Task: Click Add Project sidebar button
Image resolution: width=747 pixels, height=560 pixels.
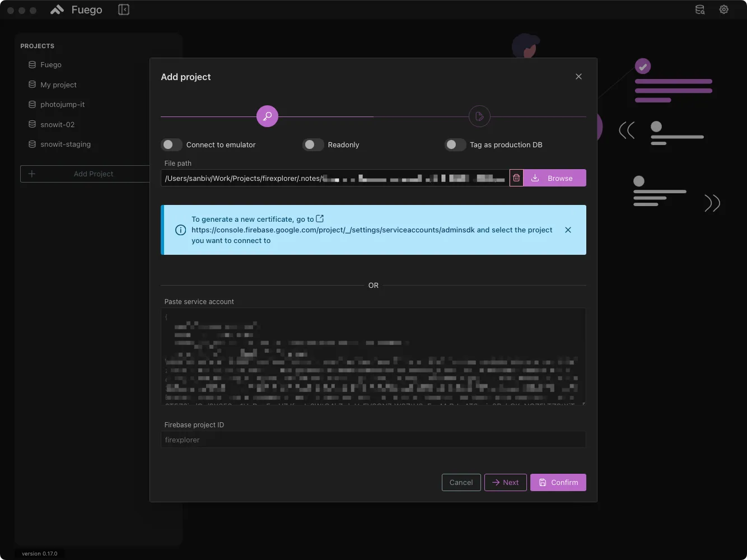Action: (x=85, y=174)
